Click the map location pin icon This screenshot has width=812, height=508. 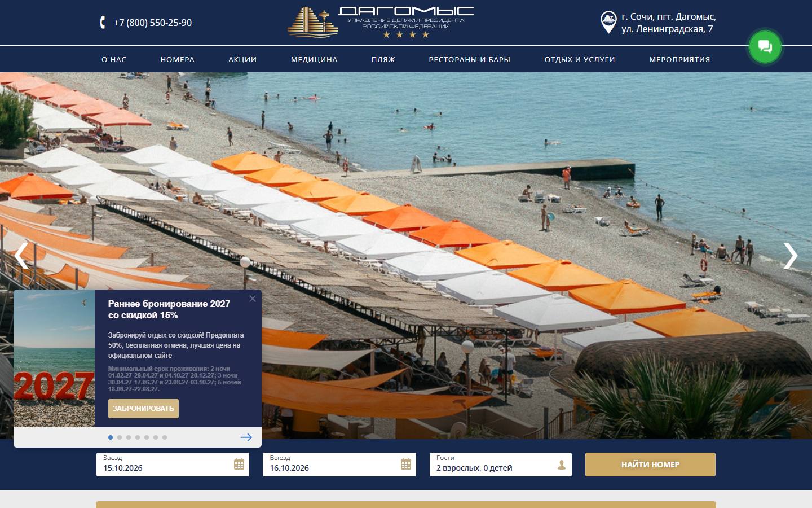click(x=608, y=23)
